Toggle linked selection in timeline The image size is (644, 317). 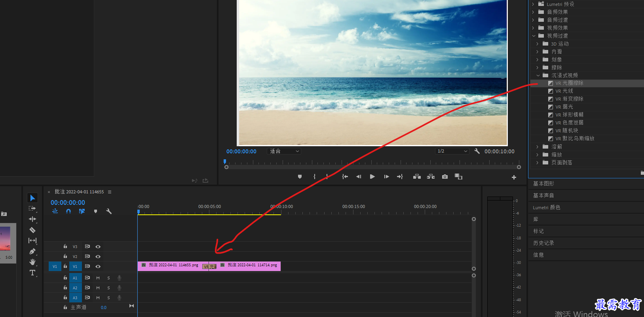coord(82,211)
